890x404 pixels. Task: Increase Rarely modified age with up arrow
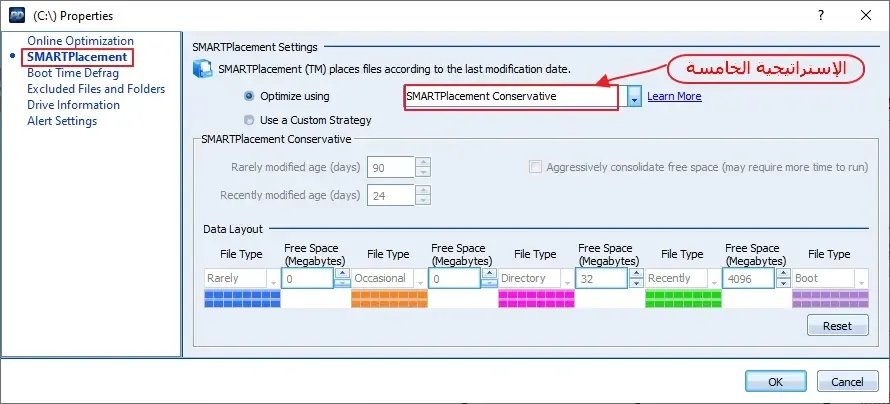pyautogui.click(x=423, y=162)
